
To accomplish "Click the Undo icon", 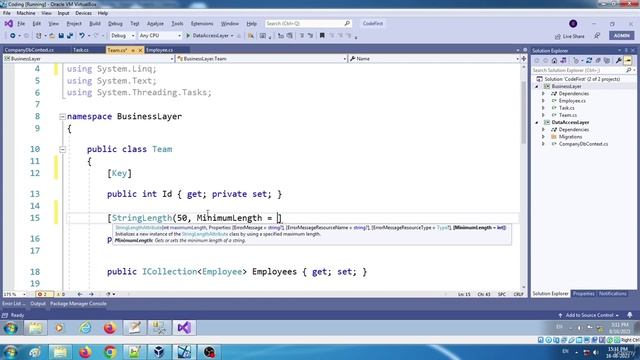I will pos(82,36).
